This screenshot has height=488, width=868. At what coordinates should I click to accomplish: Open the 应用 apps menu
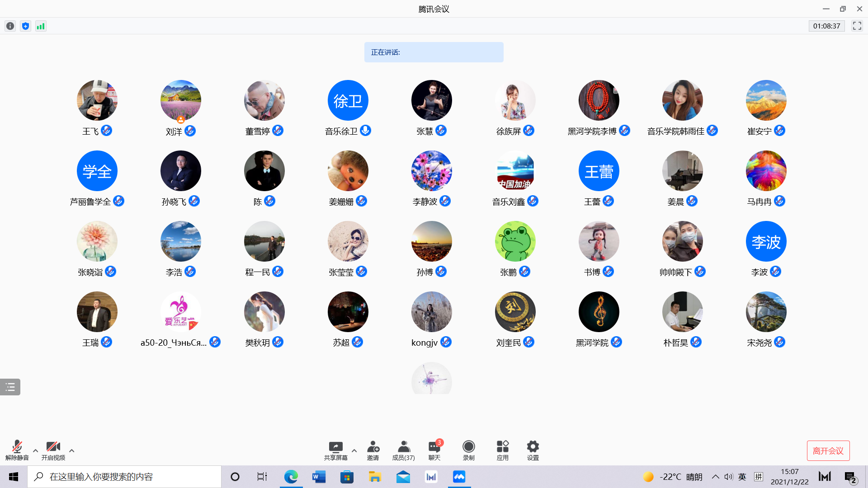pyautogui.click(x=503, y=450)
